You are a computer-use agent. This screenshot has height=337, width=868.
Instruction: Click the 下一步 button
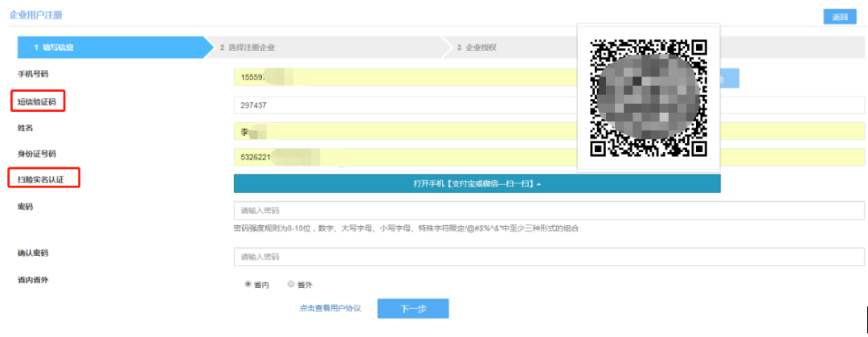tap(413, 309)
